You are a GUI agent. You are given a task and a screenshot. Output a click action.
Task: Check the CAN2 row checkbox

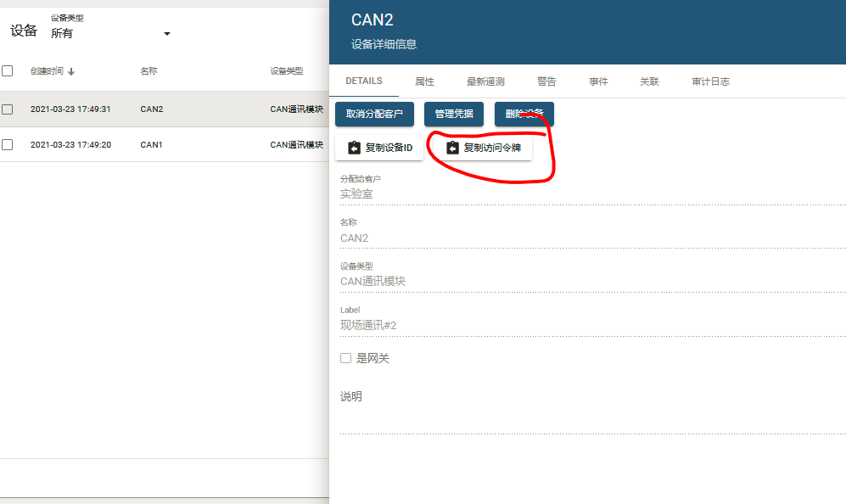tap(8, 109)
